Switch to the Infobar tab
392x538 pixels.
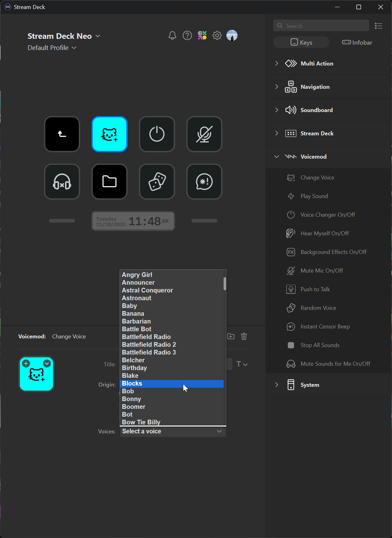357,43
